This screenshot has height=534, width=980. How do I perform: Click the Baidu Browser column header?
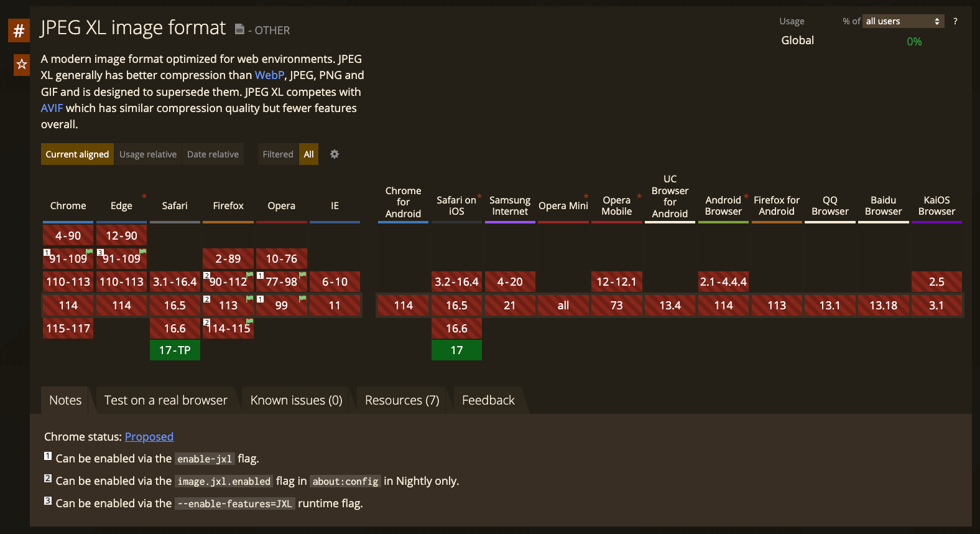point(884,206)
